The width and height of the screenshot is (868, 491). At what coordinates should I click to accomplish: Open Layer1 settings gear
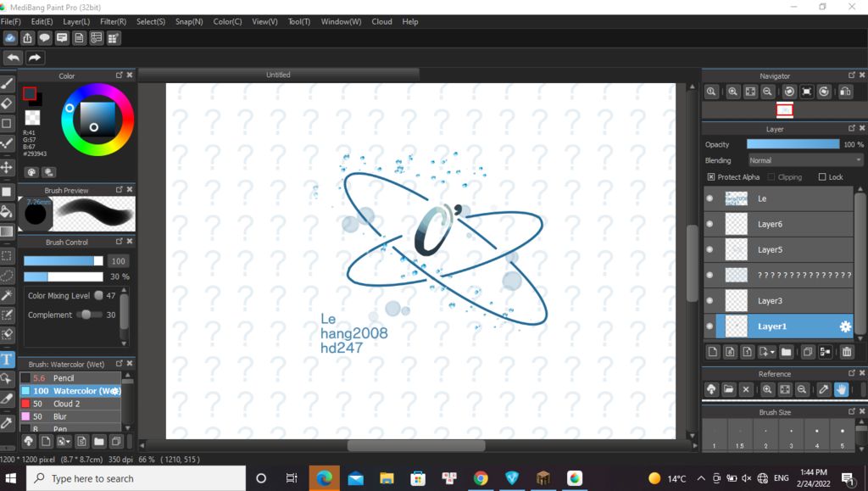pyautogui.click(x=845, y=326)
